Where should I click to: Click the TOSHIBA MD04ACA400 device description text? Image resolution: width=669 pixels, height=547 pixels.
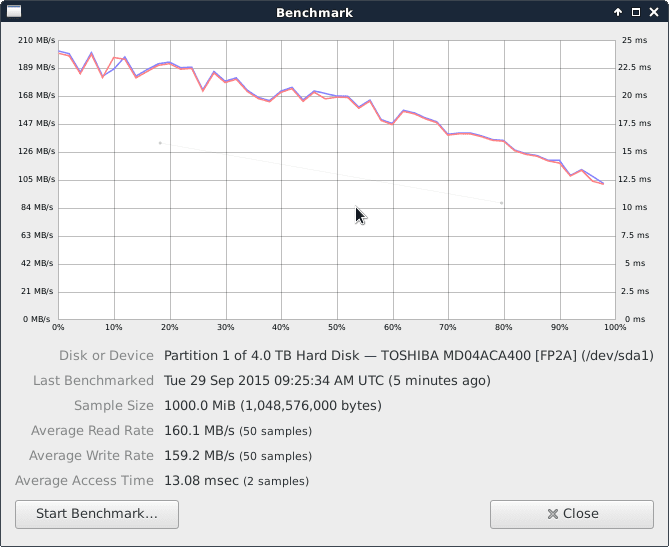tap(409, 356)
